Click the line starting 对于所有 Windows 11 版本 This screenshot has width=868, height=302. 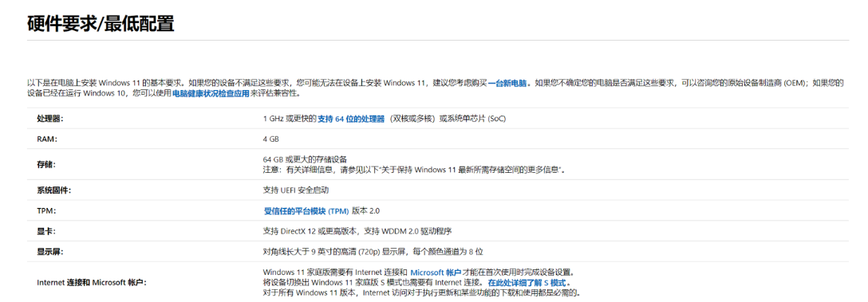[422, 292]
